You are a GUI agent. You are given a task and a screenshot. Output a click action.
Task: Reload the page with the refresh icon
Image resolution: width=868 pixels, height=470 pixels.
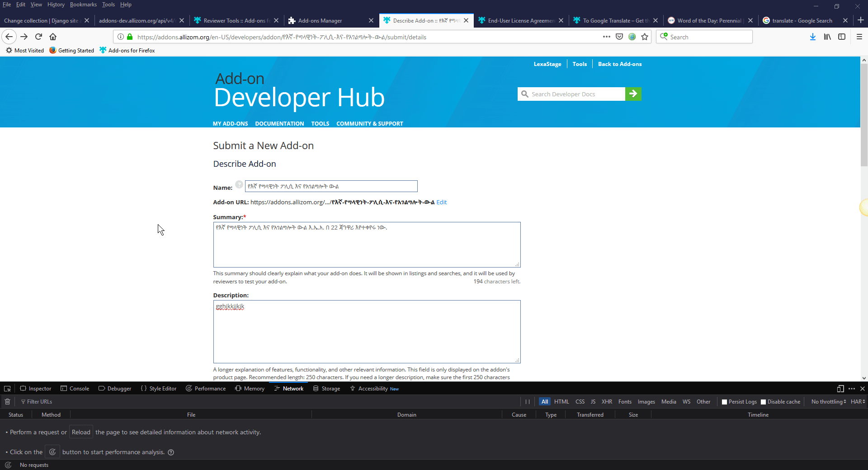point(38,37)
